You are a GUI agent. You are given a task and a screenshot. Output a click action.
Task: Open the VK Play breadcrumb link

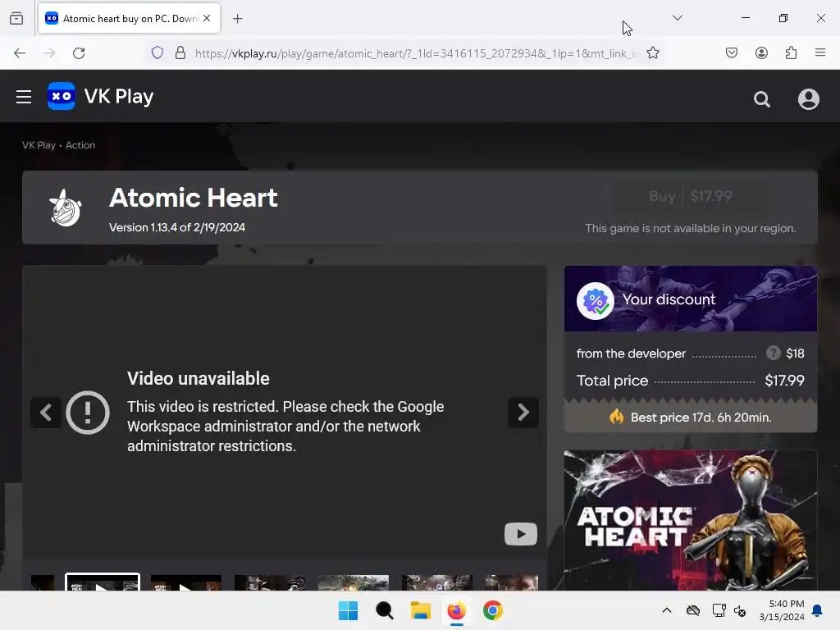click(39, 145)
